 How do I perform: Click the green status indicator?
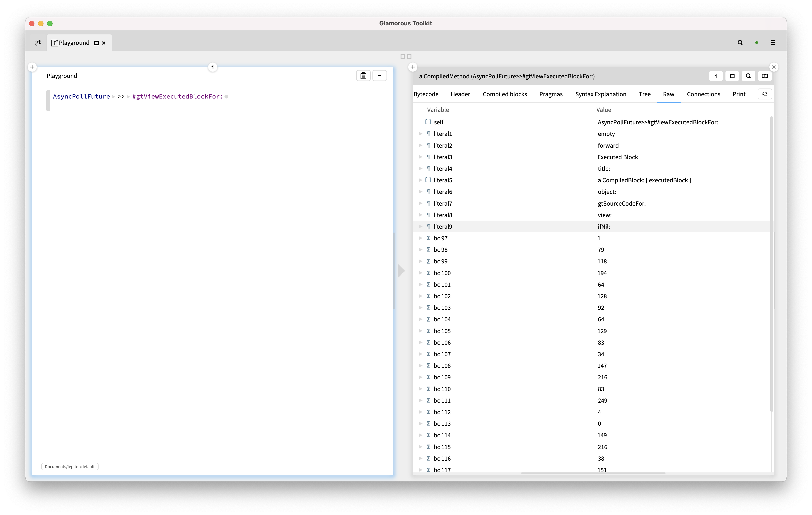(x=757, y=43)
